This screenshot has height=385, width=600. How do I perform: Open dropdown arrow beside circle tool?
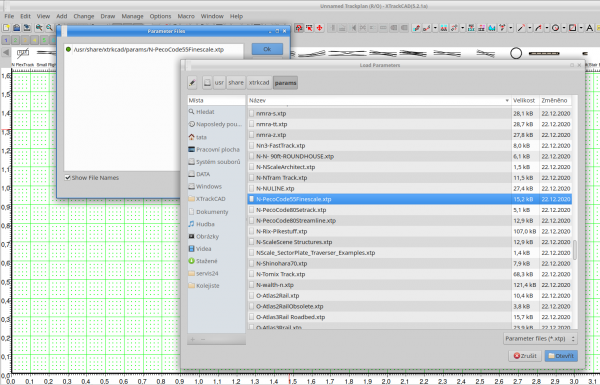(564, 28)
